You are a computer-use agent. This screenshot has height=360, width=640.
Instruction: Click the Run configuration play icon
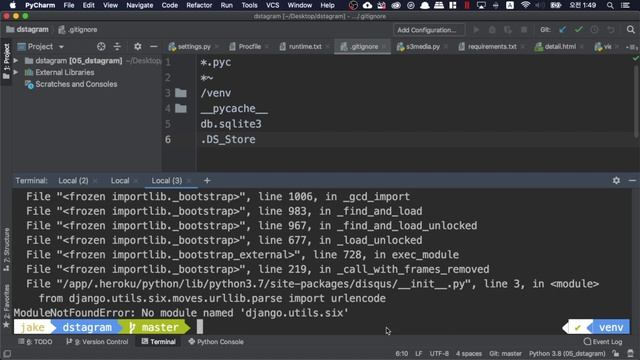pyautogui.click(x=476, y=30)
